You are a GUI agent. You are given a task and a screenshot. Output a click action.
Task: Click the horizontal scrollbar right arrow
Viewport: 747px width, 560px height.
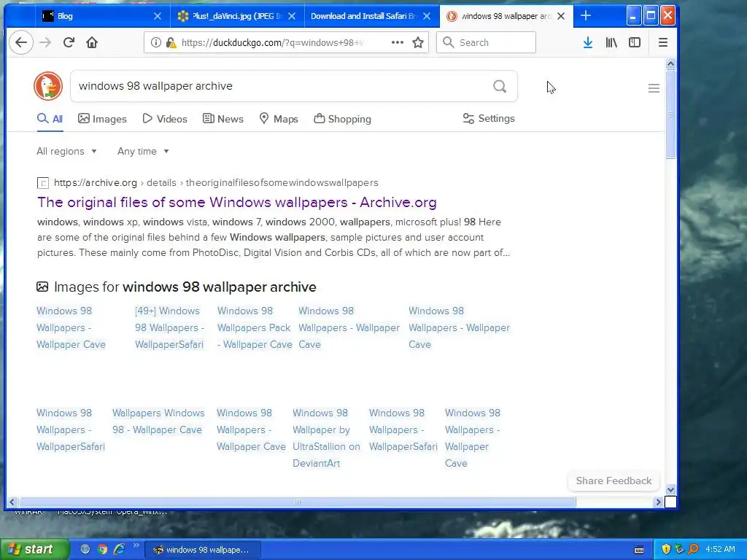[659, 502]
